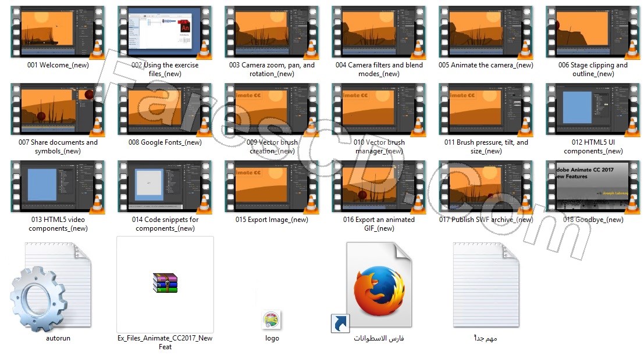Screen dimensions: 644x362
Task: Select 007 Share documents and symbols video
Action: 58,110
